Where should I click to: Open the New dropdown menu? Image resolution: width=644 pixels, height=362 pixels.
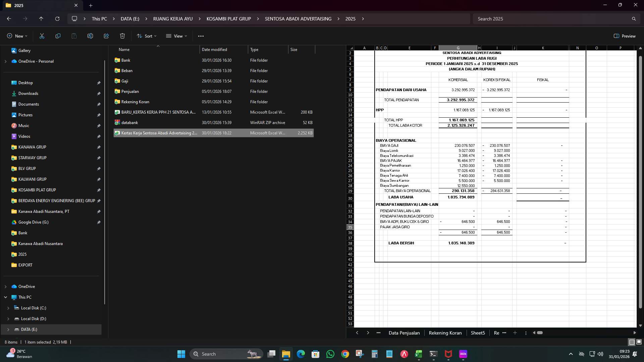[x=17, y=36]
